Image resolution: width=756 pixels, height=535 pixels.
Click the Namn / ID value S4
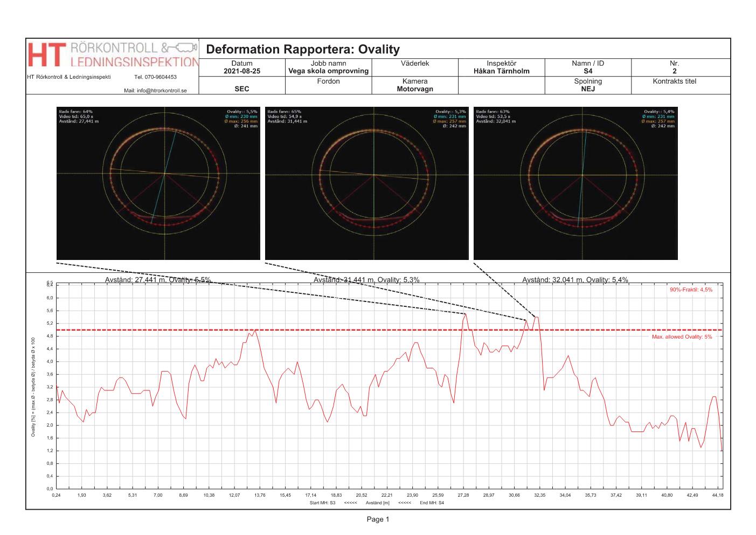[587, 71]
